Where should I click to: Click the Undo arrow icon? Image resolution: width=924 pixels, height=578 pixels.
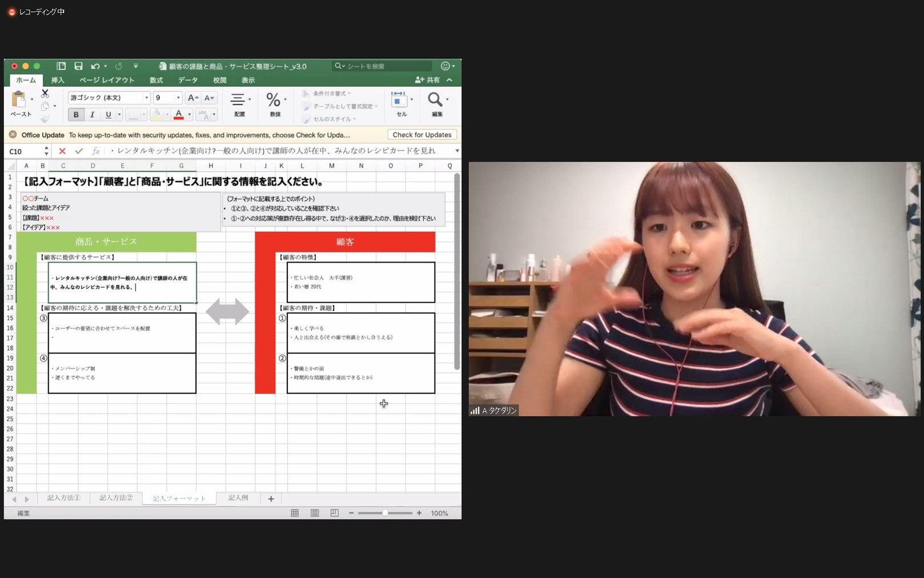(x=95, y=66)
